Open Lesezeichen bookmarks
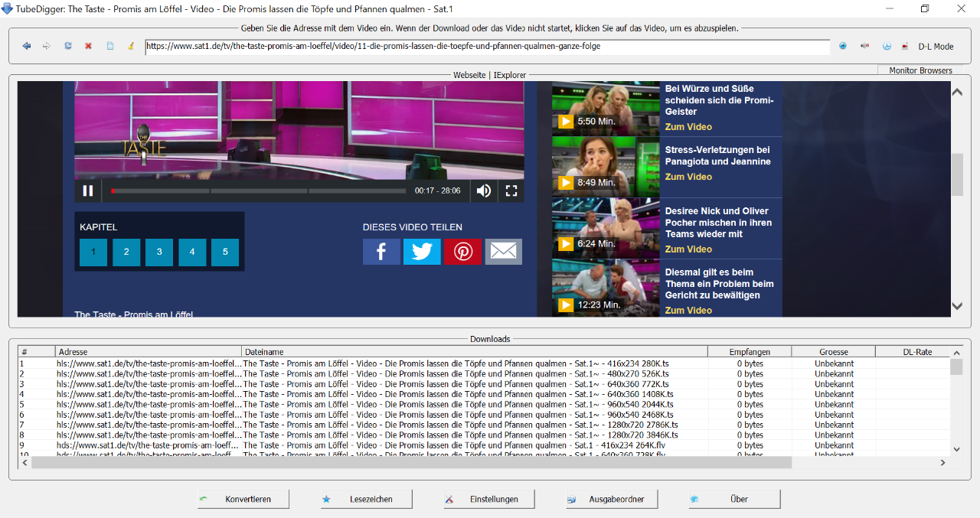Image resolution: width=980 pixels, height=518 pixels. click(367, 499)
